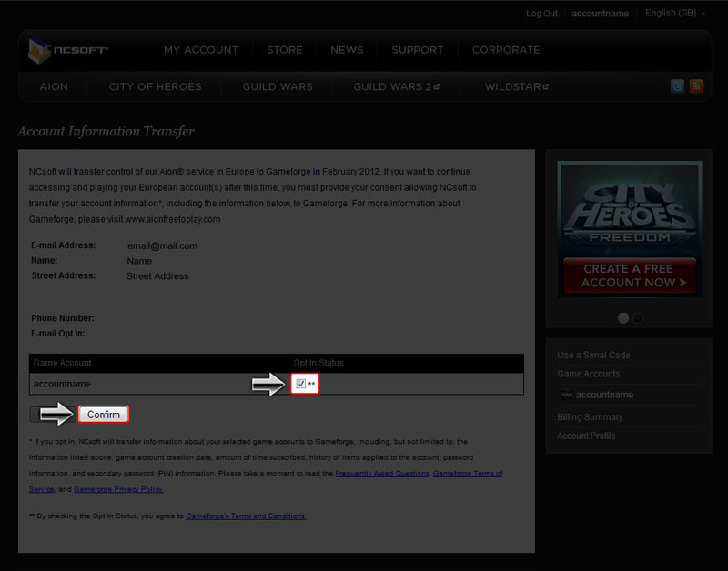This screenshot has width=728, height=571.
Task: Click the Log Out link
Action: coord(541,14)
